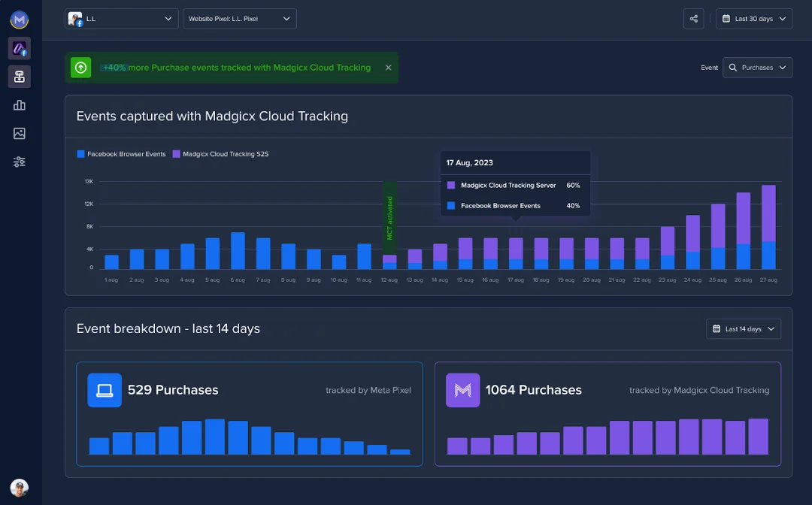Click the 1 aug bar in chart
This screenshot has height=505, width=812.
pos(111,262)
